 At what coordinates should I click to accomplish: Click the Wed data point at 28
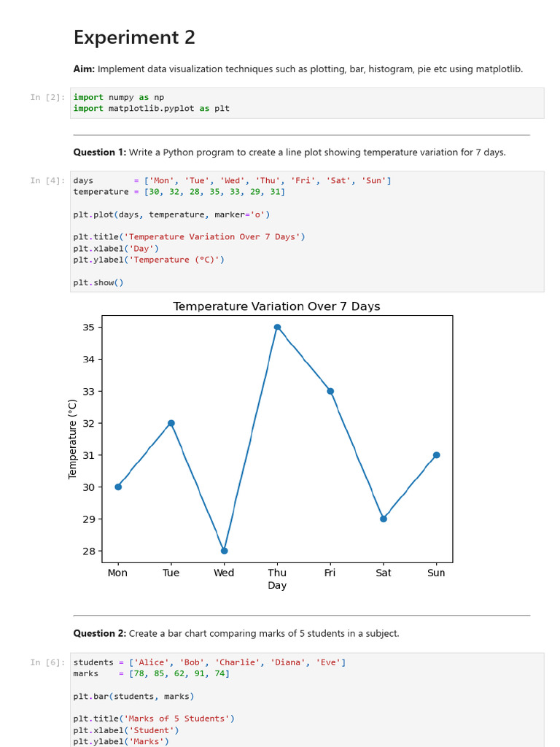[x=225, y=551]
